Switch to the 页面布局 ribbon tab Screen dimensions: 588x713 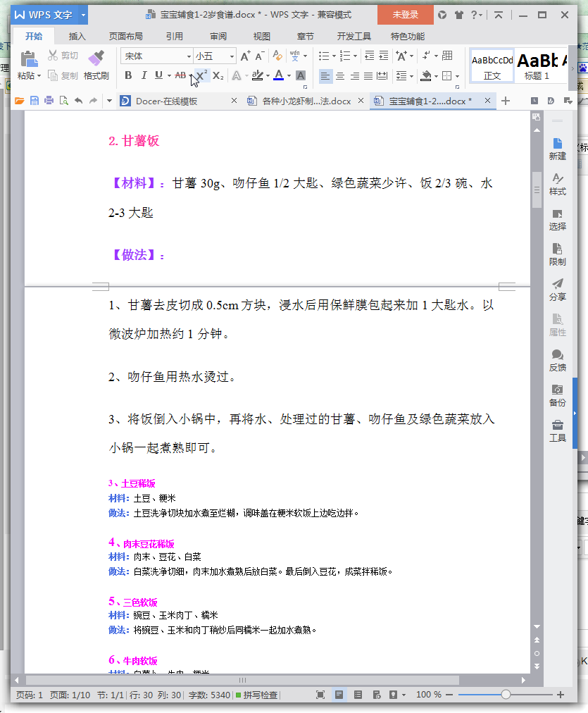(x=126, y=37)
